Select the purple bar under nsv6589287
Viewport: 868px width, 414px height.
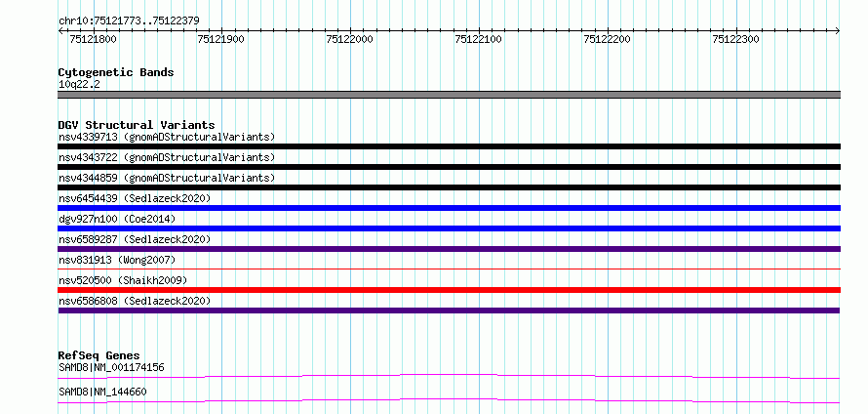point(449,249)
